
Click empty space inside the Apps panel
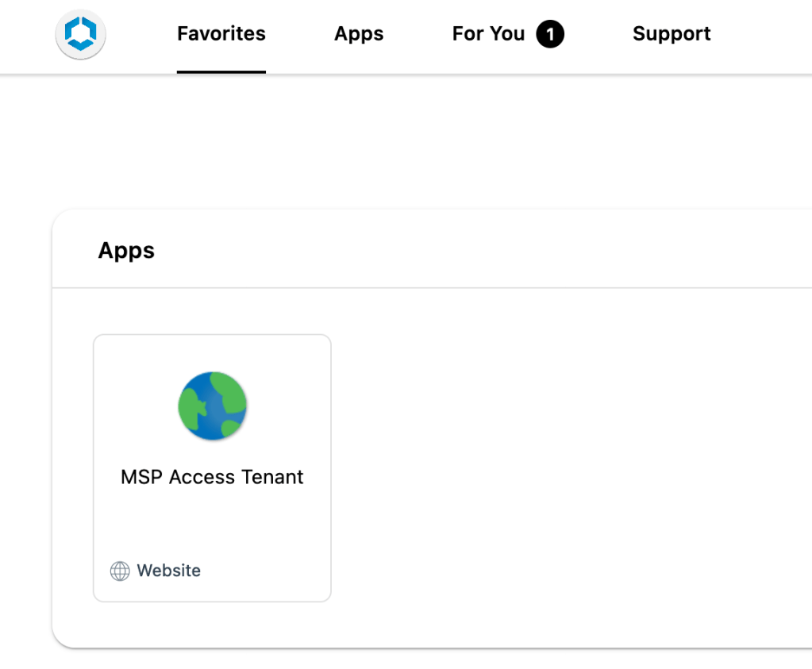click(x=556, y=460)
